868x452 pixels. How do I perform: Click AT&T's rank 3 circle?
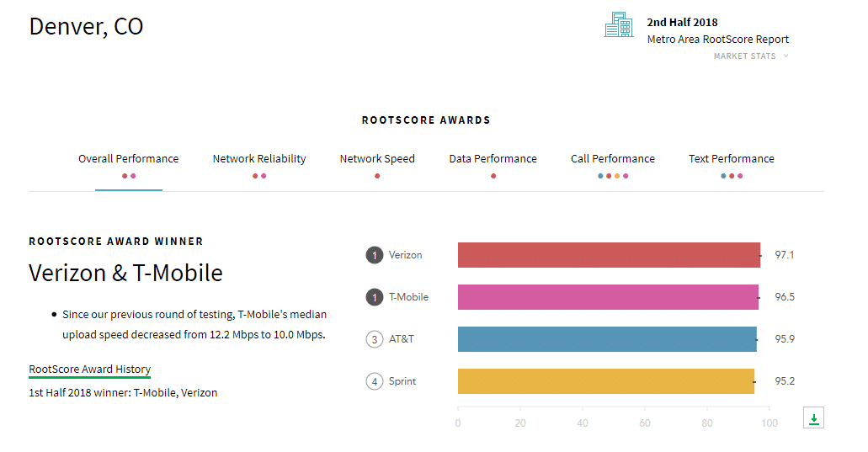[374, 339]
